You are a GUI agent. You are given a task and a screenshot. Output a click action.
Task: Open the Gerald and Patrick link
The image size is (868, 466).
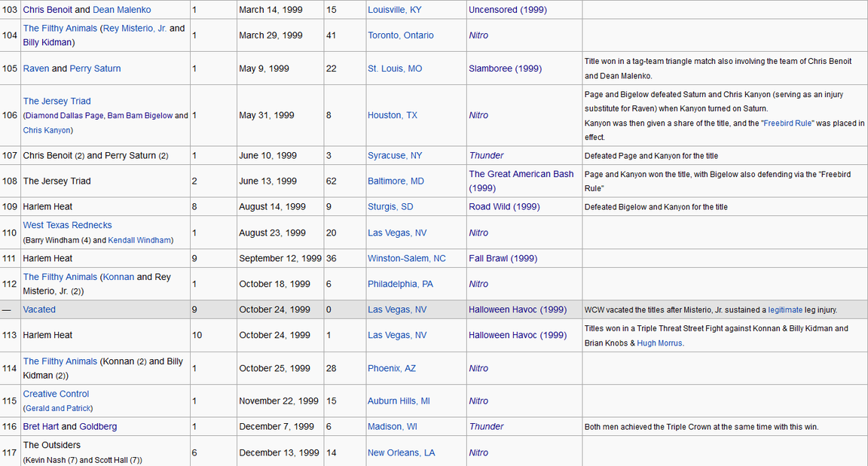(58, 409)
